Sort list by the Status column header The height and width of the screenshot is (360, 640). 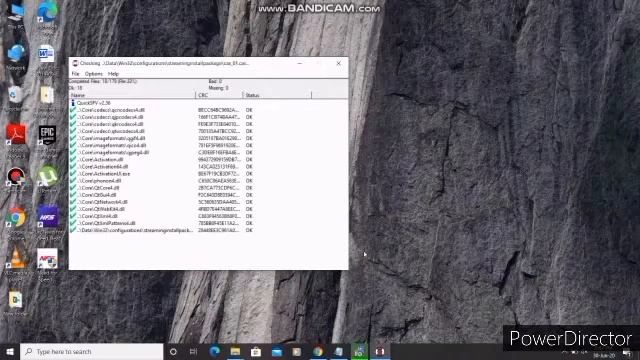tap(277, 95)
